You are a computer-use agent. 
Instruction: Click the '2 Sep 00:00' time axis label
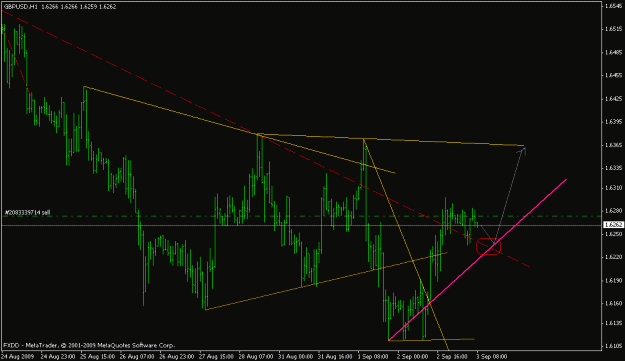pos(413,356)
